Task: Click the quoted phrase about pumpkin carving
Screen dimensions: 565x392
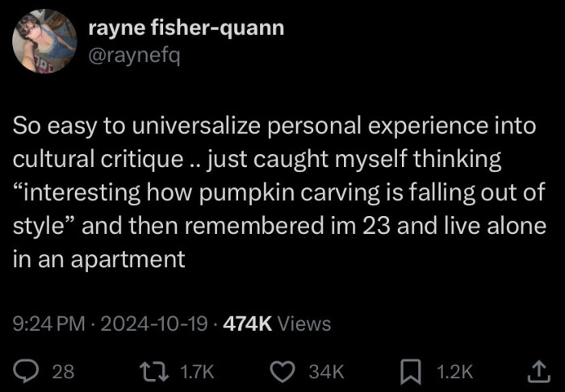Action: click(278, 193)
